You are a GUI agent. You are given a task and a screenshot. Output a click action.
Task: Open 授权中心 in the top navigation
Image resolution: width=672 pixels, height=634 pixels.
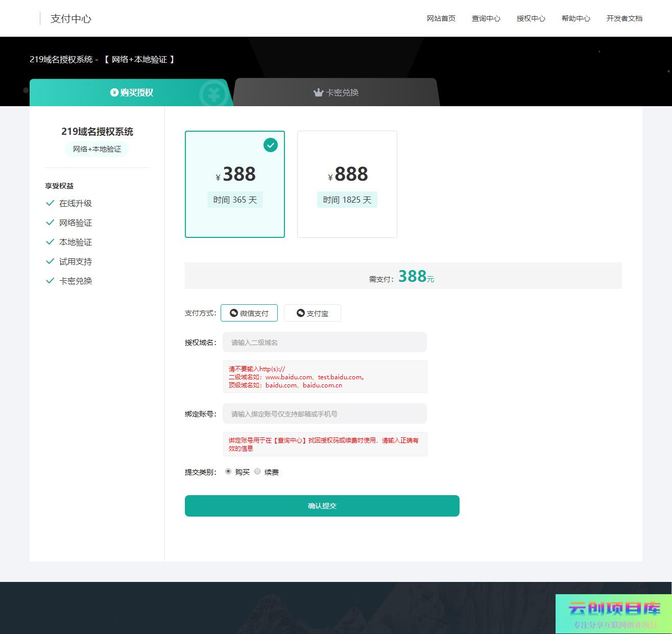point(531,18)
